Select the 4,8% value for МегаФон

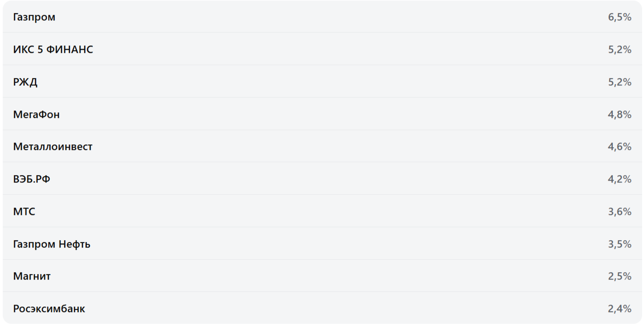619,115
